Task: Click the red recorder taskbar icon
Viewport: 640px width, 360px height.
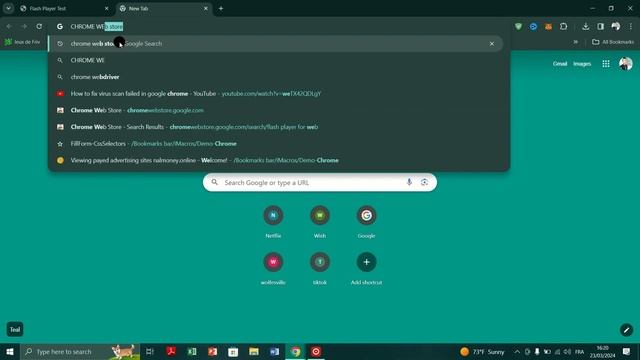Action: [316, 351]
